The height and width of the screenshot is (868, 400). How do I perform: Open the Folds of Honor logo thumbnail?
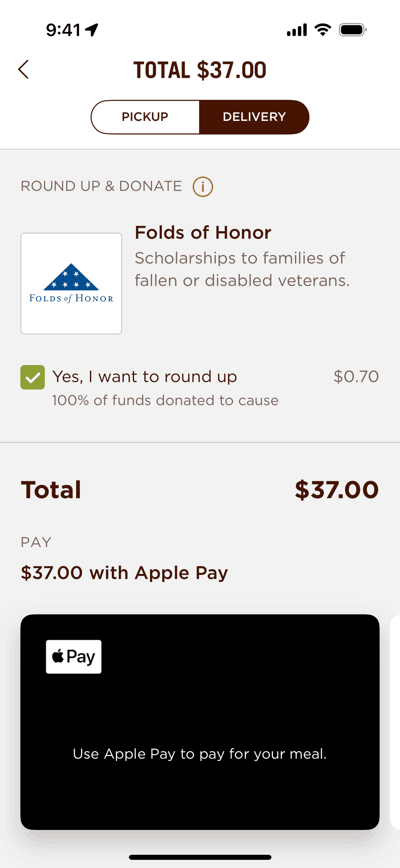pyautogui.click(x=71, y=284)
